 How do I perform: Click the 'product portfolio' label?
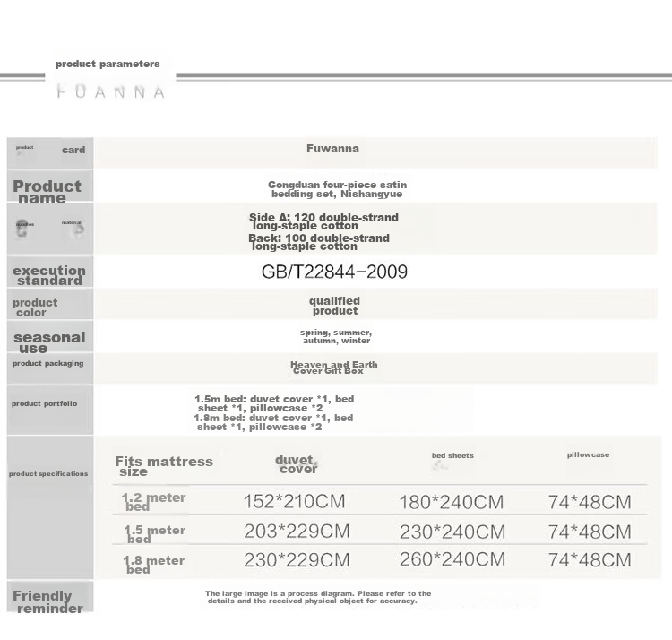[x=45, y=403]
